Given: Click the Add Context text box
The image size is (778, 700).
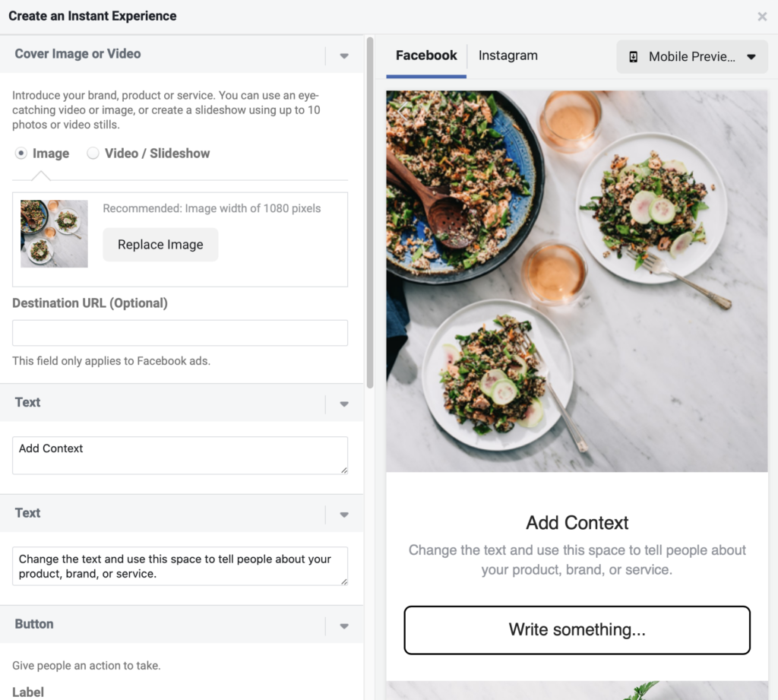Looking at the screenshot, I should point(179,453).
